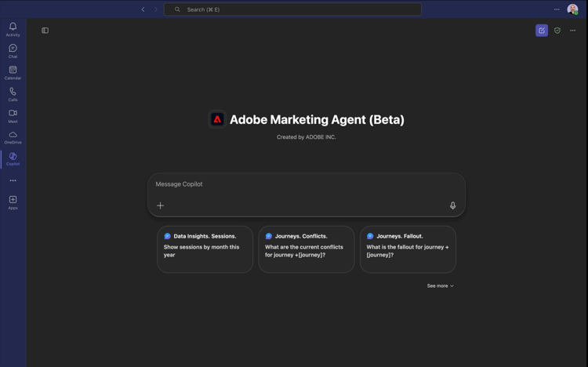The width and height of the screenshot is (588, 367).
Task: Open chat options ellipsis below avatar
Action: click(x=572, y=31)
